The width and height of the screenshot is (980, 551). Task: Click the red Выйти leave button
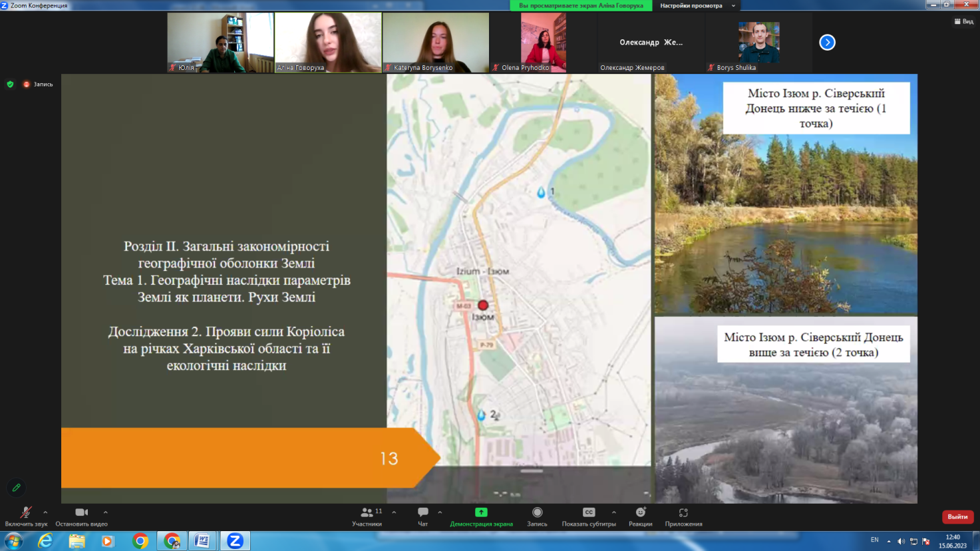point(957,517)
